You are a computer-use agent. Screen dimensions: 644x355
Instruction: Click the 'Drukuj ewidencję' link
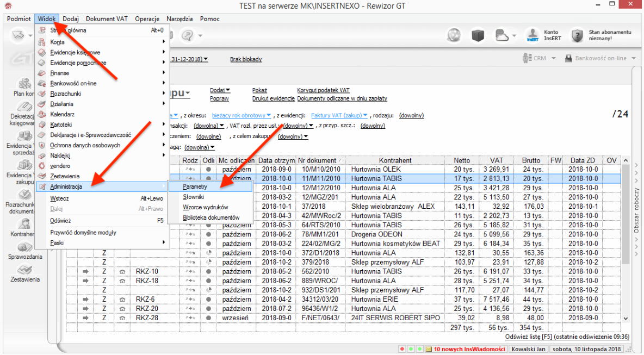(273, 98)
